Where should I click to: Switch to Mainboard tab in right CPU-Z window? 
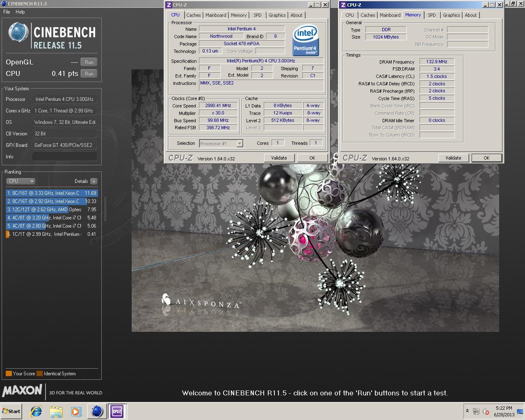pos(390,15)
